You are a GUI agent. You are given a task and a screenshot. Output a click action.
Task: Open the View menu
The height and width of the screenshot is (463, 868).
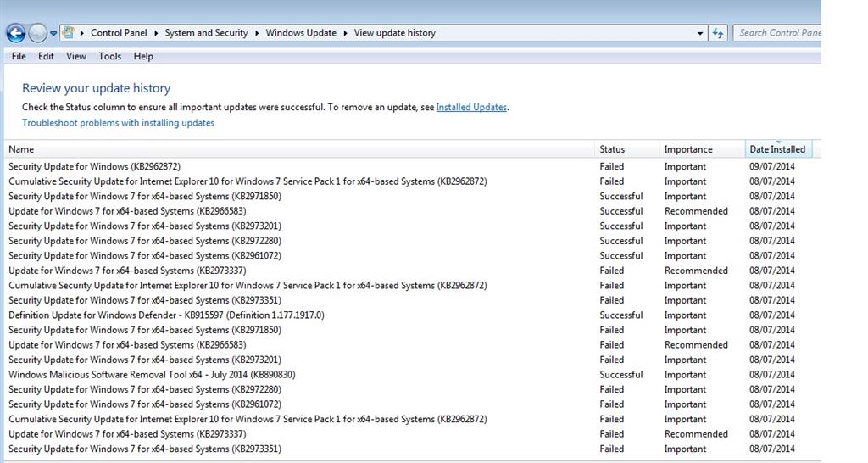click(76, 57)
